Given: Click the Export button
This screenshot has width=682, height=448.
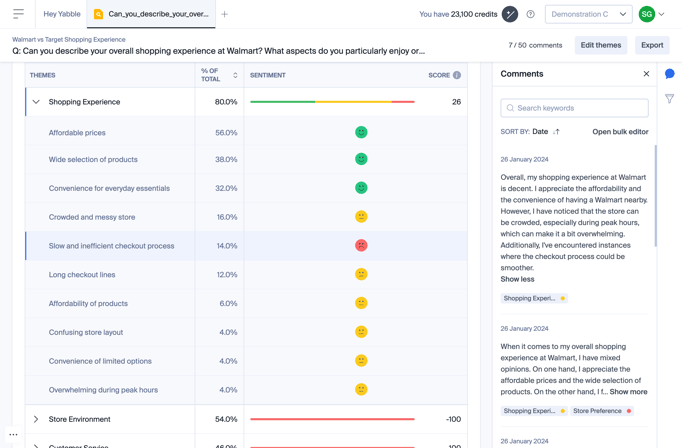Looking at the screenshot, I should coord(652,45).
